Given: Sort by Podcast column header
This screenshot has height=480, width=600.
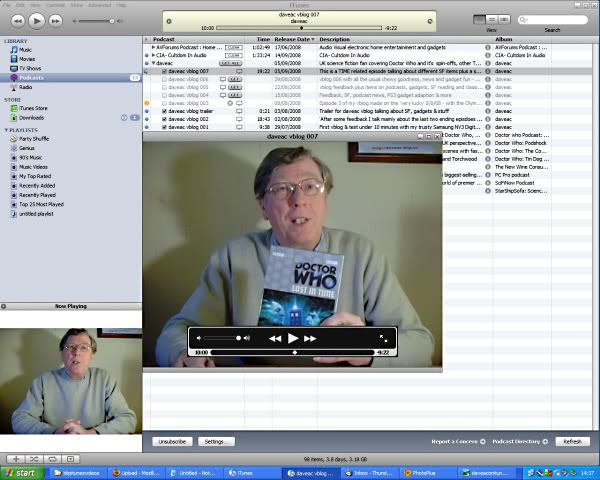Looking at the screenshot, I should coord(197,39).
